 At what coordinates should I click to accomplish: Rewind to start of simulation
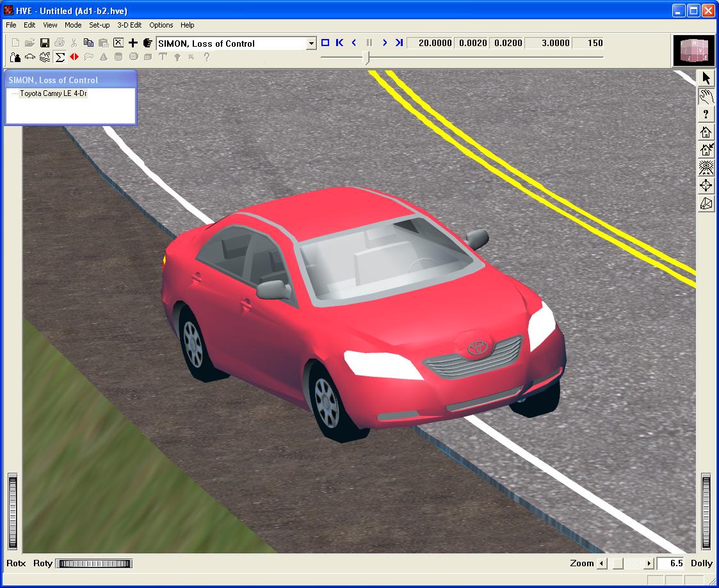tap(339, 43)
